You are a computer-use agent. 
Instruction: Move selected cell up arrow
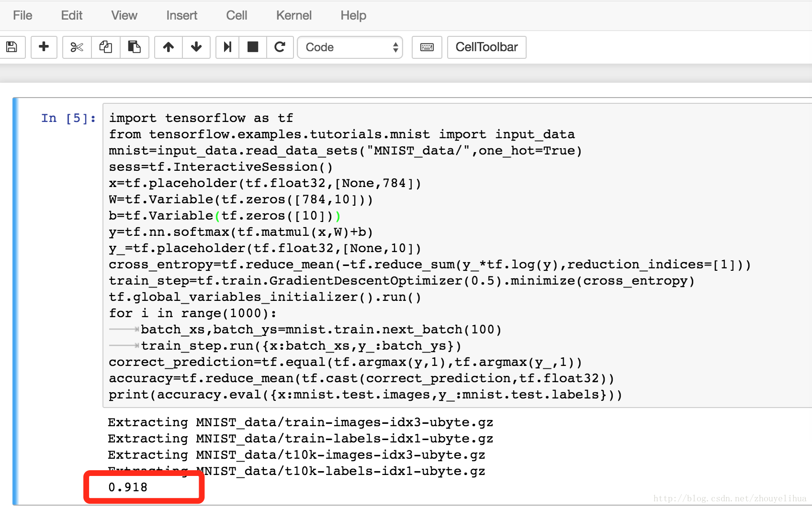[x=168, y=47]
